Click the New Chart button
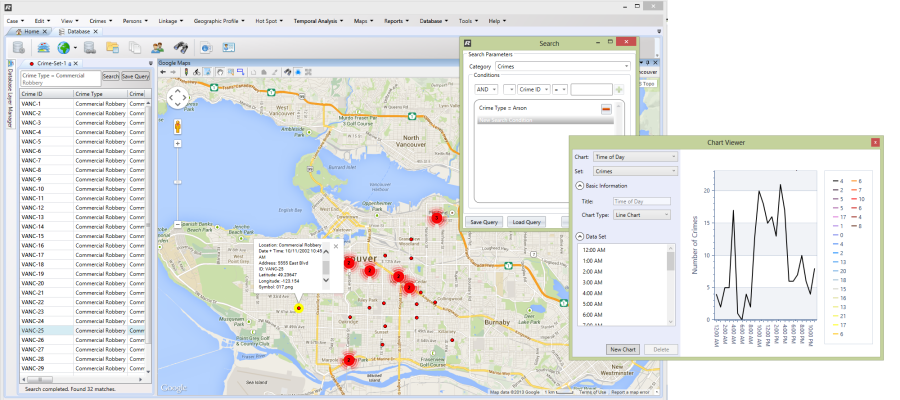Screen dimensions: 900x400 tap(623, 349)
